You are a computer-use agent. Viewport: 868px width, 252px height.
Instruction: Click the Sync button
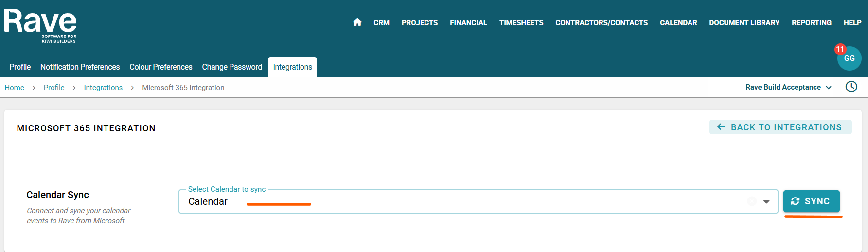[x=811, y=201]
